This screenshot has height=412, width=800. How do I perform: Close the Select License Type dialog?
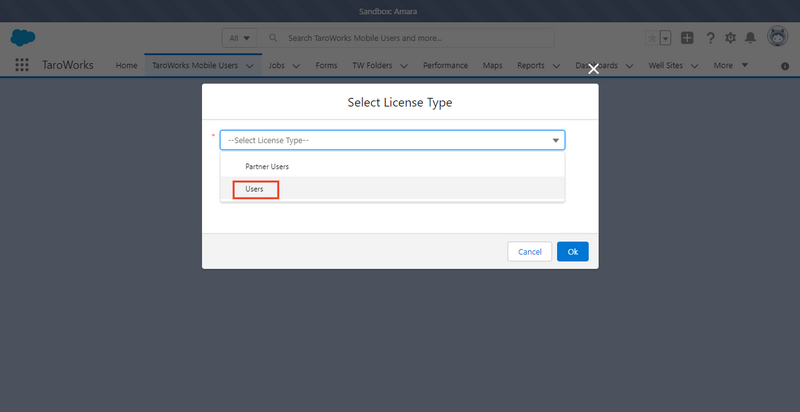(x=593, y=69)
